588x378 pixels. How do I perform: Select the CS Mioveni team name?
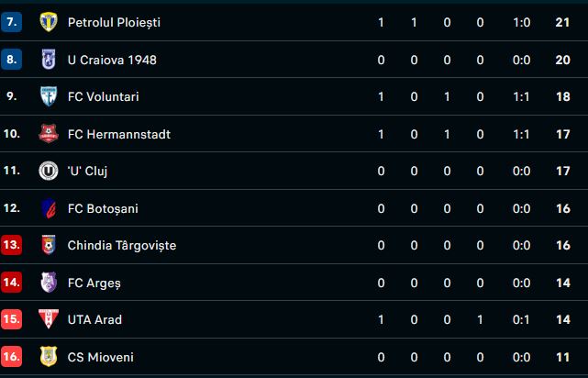click(100, 357)
